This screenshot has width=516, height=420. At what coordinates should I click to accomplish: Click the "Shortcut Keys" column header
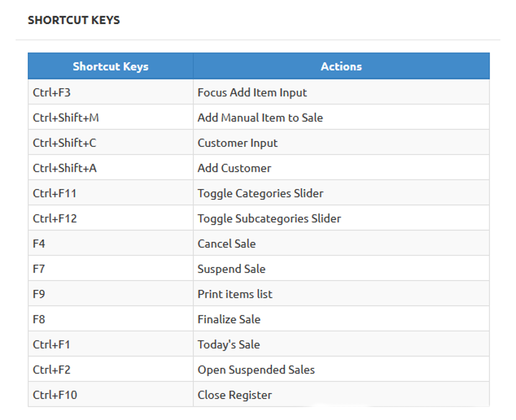coord(111,66)
